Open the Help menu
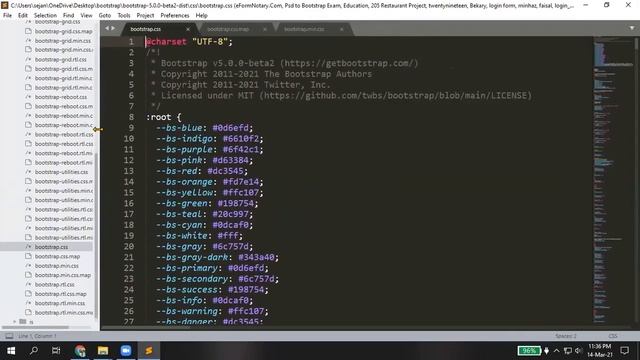 click(x=202, y=16)
